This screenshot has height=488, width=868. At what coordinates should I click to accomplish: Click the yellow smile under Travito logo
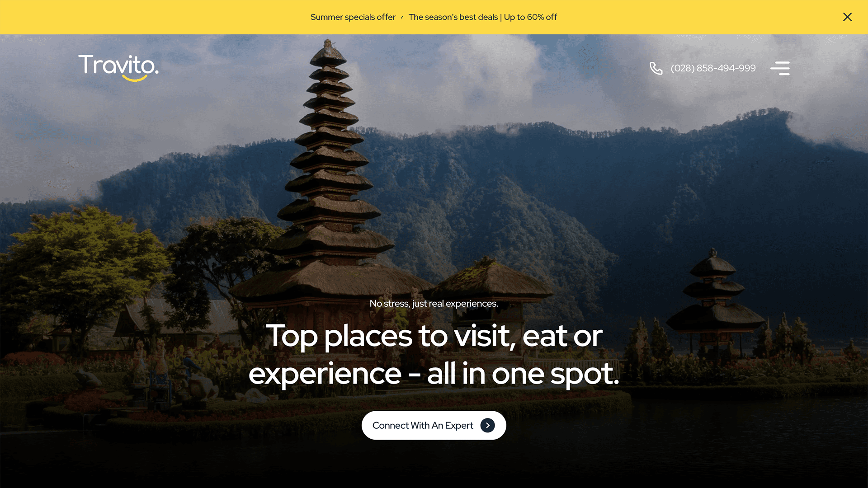click(135, 78)
